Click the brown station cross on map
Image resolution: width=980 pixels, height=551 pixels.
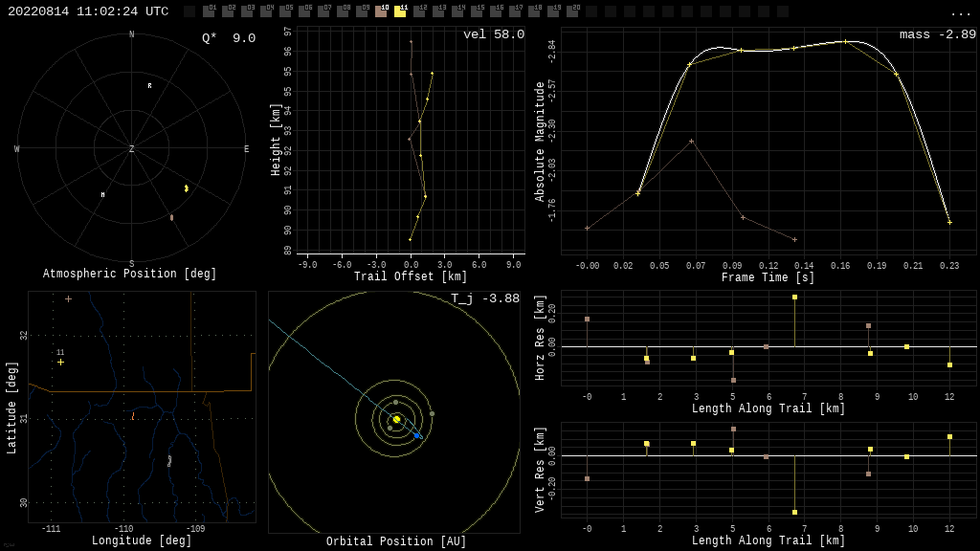(x=68, y=299)
